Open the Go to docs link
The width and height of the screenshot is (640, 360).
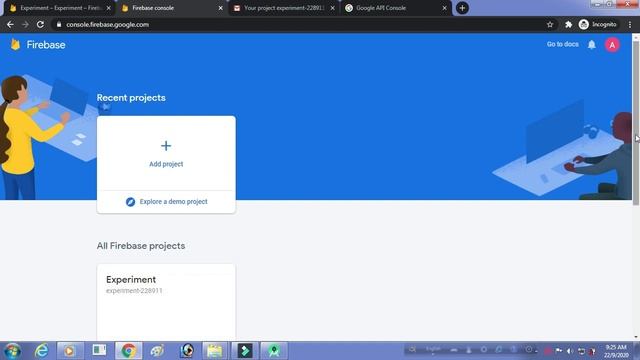tap(562, 44)
